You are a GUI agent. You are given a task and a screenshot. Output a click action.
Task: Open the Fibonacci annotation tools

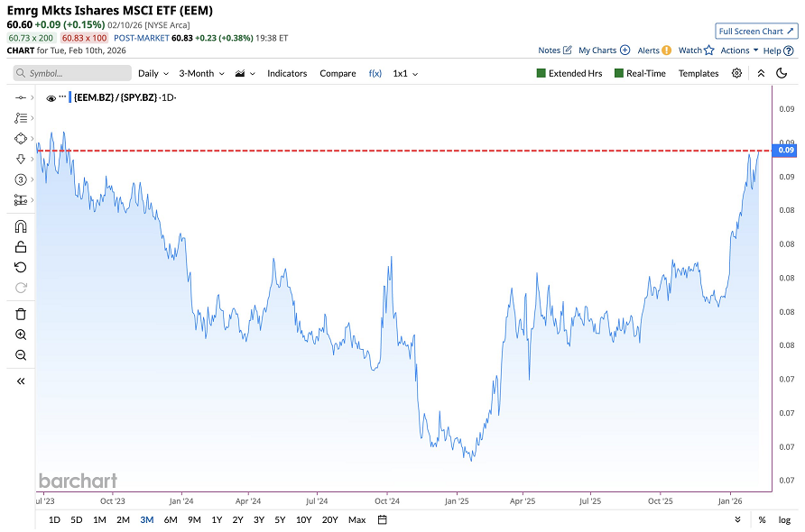tap(21, 118)
